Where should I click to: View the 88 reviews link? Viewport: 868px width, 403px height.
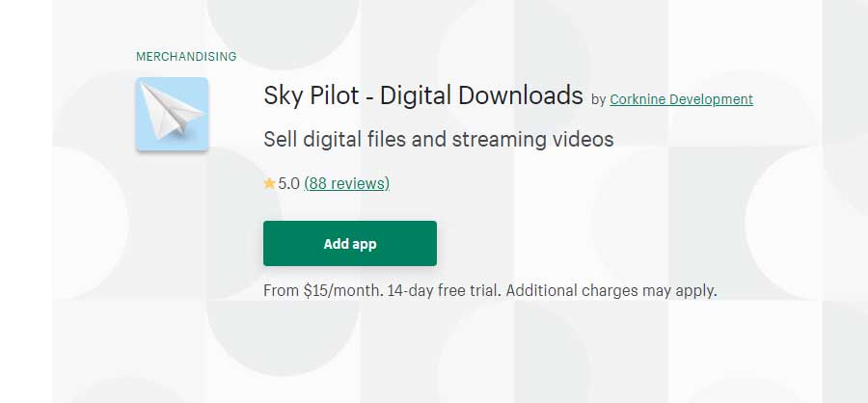click(x=347, y=183)
